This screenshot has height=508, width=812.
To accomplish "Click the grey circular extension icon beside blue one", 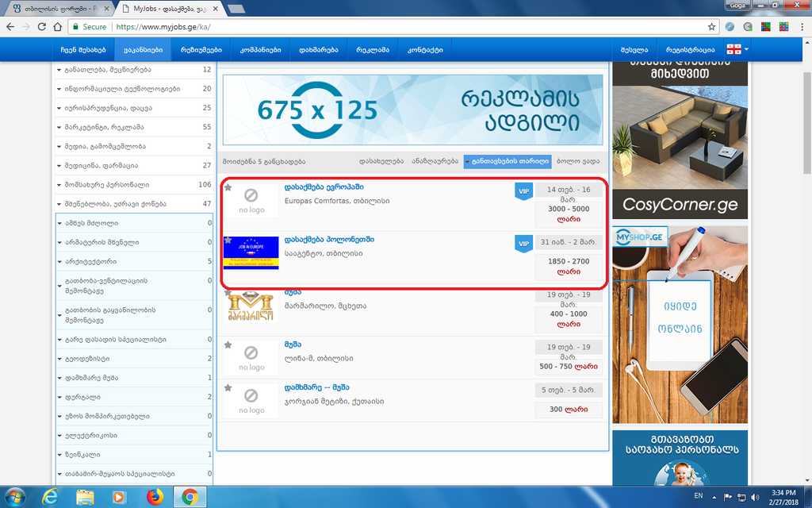I will tap(748, 26).
